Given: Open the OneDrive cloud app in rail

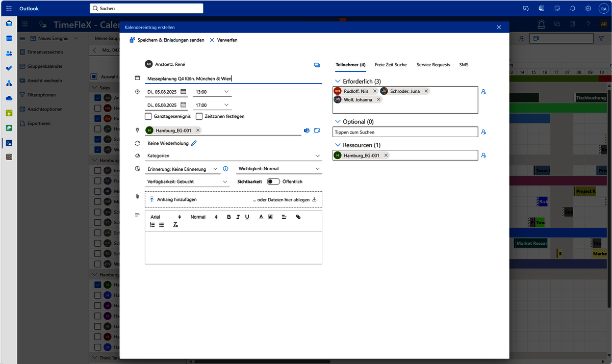Looking at the screenshot, I should pyautogui.click(x=9, y=98).
